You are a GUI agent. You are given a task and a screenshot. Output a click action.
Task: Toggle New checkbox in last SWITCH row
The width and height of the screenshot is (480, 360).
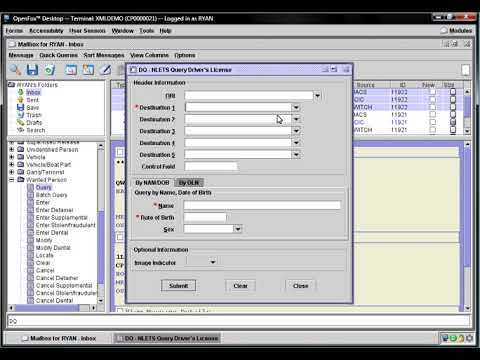pos(432,130)
